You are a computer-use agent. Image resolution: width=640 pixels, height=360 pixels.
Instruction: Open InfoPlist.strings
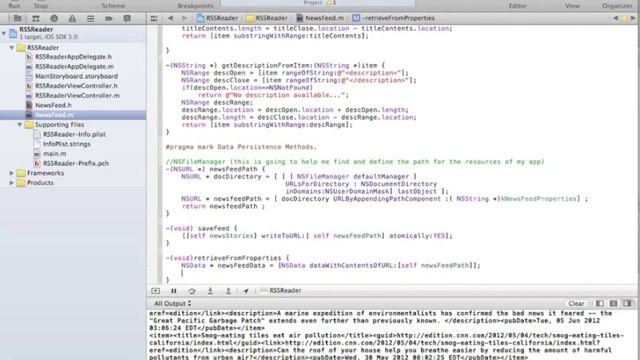click(67, 144)
